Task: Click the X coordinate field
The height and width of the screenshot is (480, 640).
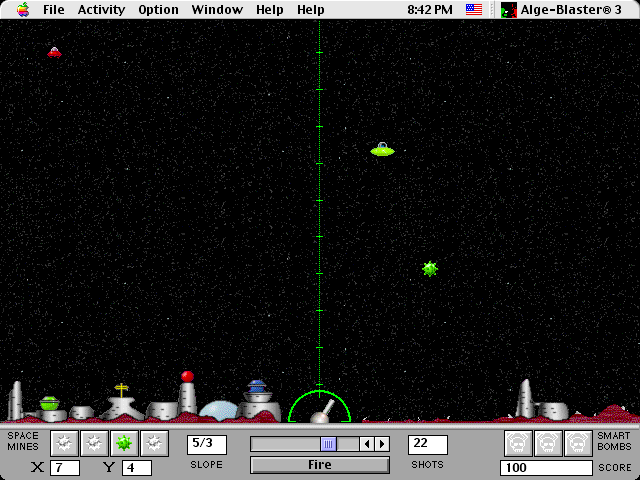Action: point(64,468)
